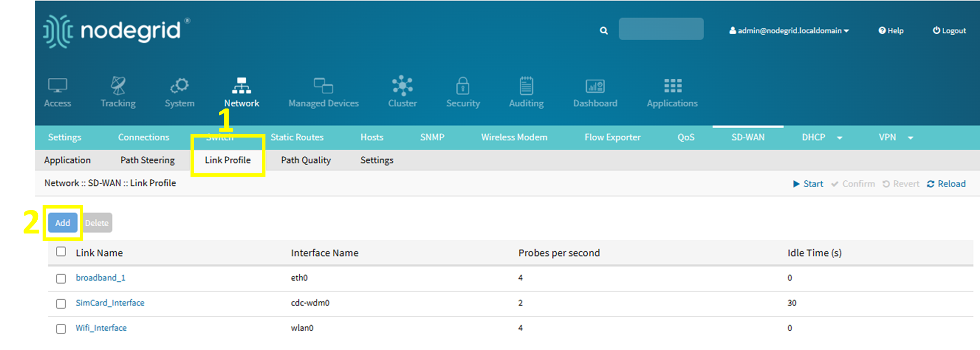980x350 pixels.
Task: Open the Flow Exporter tab
Action: coord(612,137)
